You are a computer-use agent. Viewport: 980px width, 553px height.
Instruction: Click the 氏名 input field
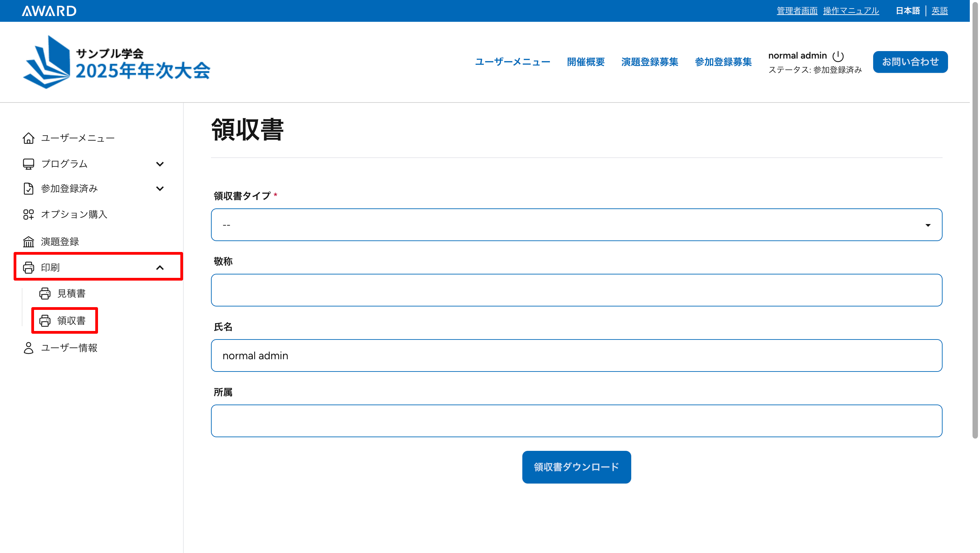576,355
